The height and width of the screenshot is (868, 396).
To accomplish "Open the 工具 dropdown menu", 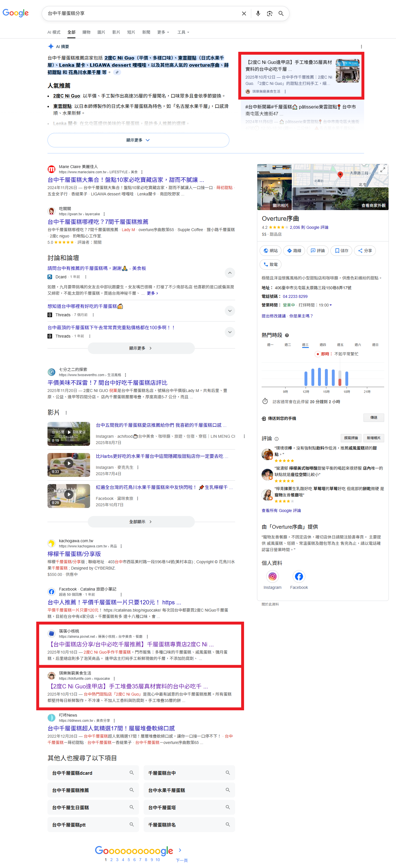I will (x=183, y=32).
